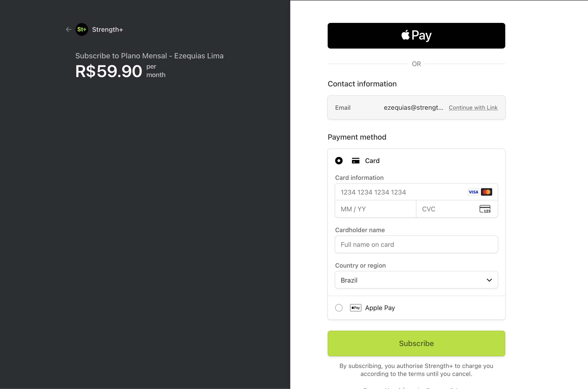Click the Full name on card field
588x389 pixels.
point(416,244)
